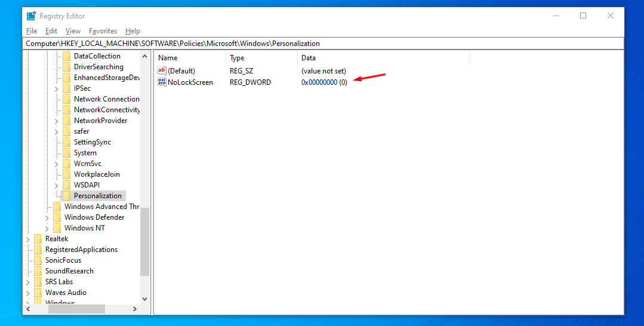Click tree pane scroll left arrow
Image resolution: width=644 pixels, height=326 pixels.
[x=28, y=309]
